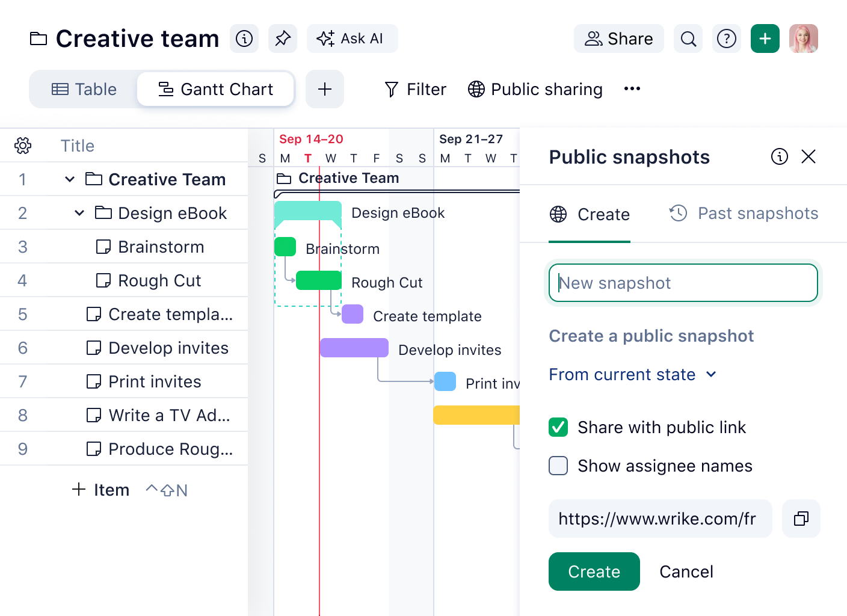Enable Show assignee names
Viewport: 847px width, 616px height.
(558, 466)
